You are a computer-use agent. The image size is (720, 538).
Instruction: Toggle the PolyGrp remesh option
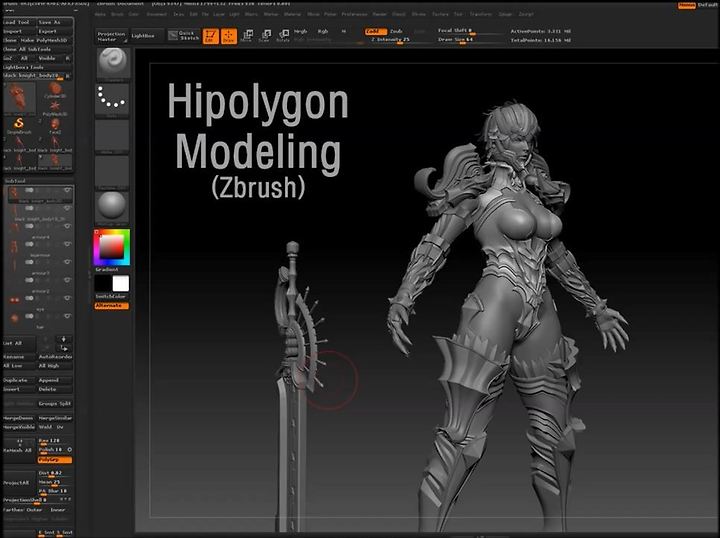point(55,460)
